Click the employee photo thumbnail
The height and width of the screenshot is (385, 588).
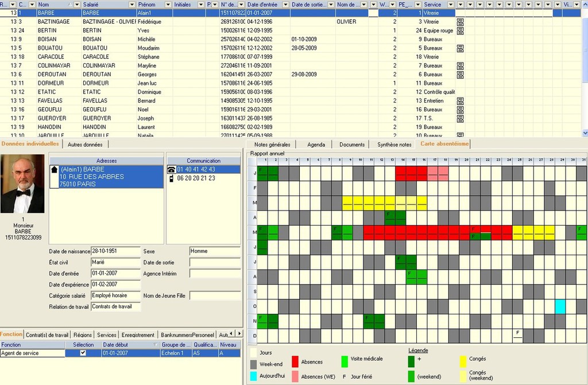[x=22, y=184]
